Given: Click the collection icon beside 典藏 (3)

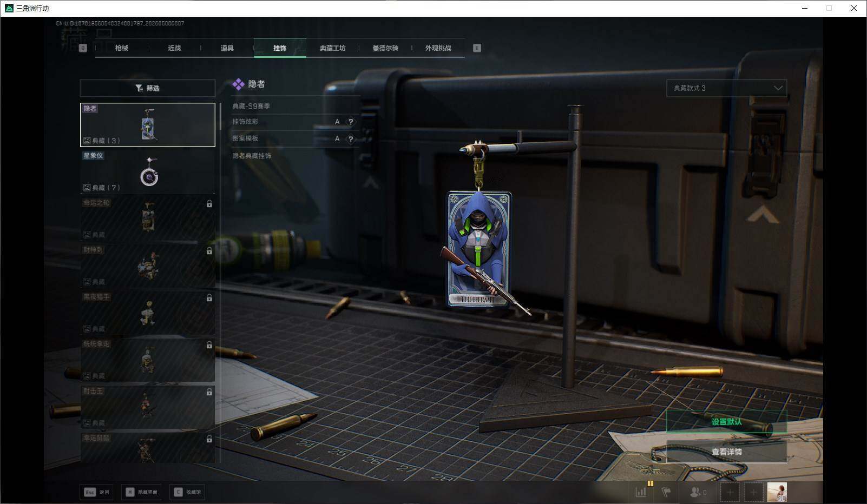Looking at the screenshot, I should [87, 141].
